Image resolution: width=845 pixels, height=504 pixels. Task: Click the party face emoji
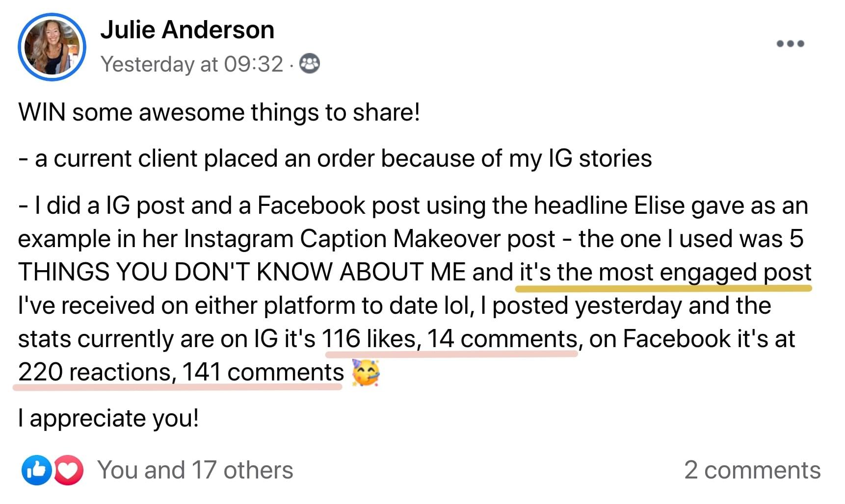366,373
